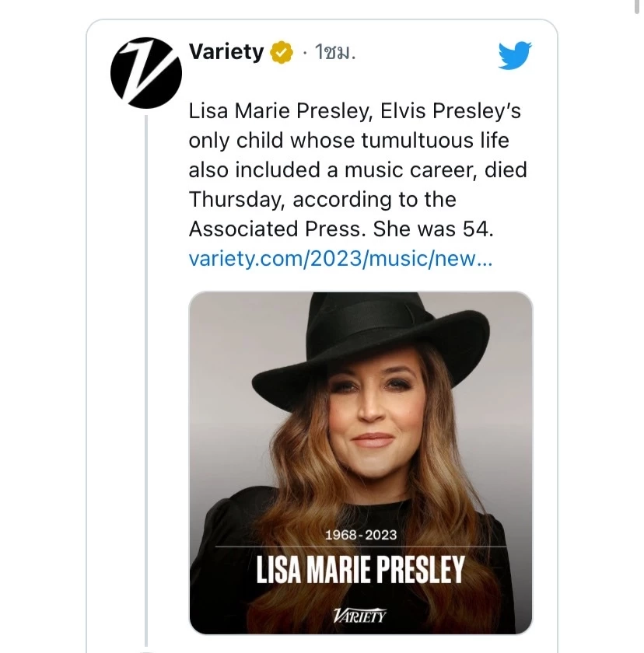The width and height of the screenshot is (644, 653).
Task: Click the words "Associated Press" in tweet
Action: (x=277, y=229)
